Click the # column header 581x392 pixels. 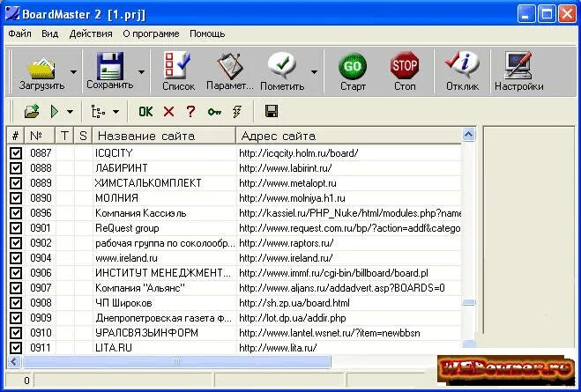point(15,136)
